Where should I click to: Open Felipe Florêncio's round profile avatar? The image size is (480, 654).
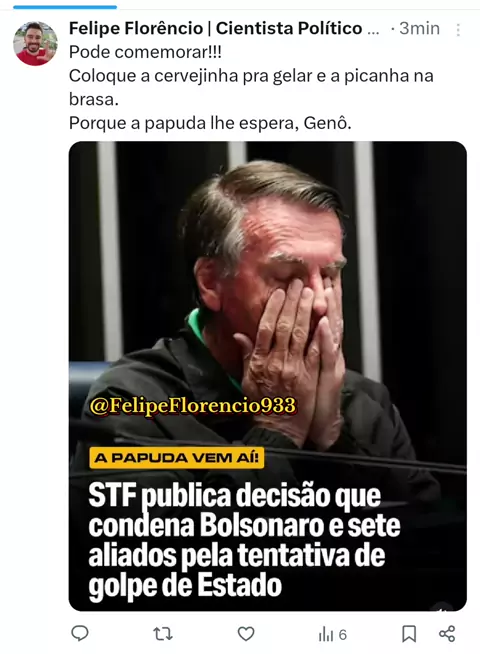(x=35, y=43)
